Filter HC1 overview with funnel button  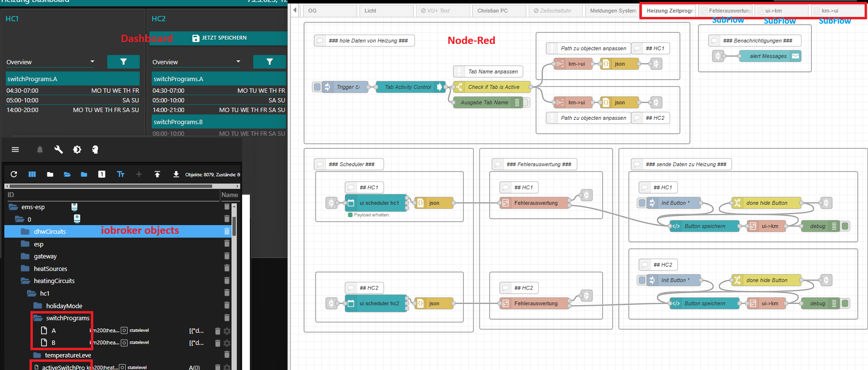(x=123, y=62)
